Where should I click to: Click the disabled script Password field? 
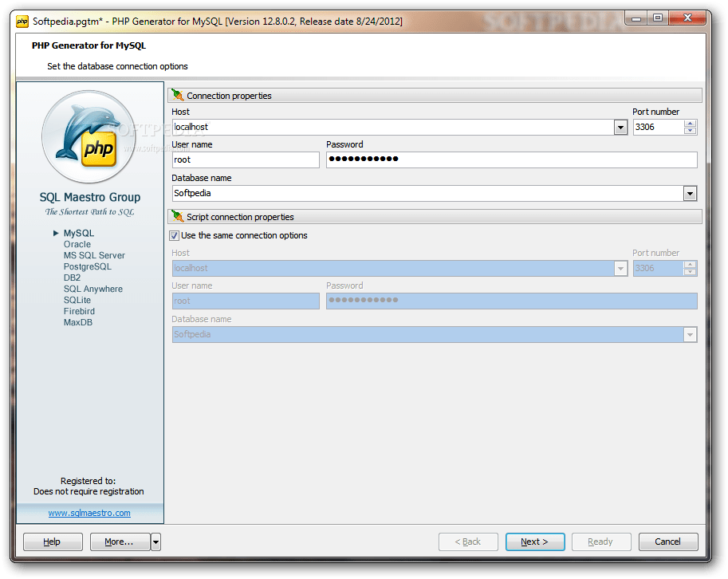[512, 301]
